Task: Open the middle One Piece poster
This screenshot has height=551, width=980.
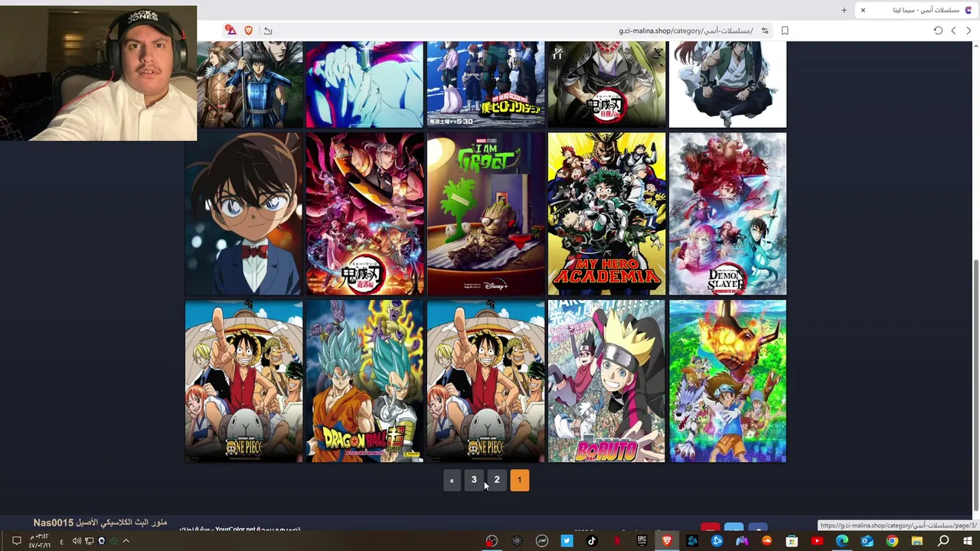Action: (x=485, y=381)
